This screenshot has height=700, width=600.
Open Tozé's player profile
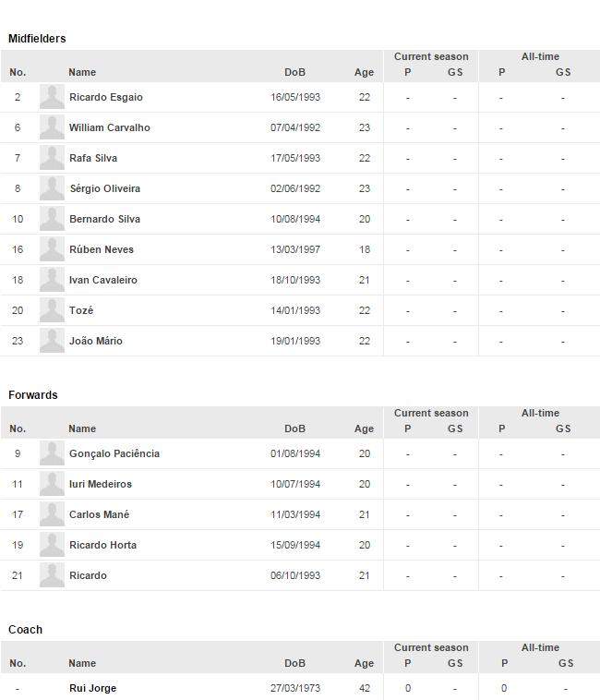click(x=81, y=310)
